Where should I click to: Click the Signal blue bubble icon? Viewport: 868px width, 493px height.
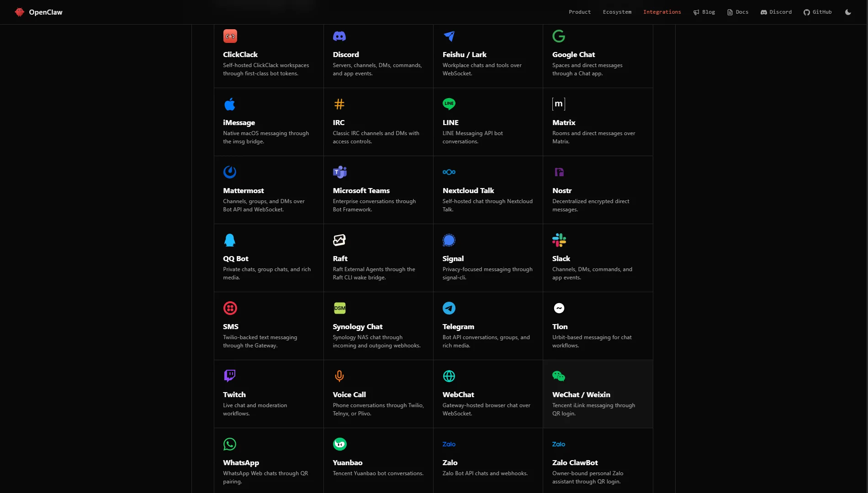coord(449,240)
